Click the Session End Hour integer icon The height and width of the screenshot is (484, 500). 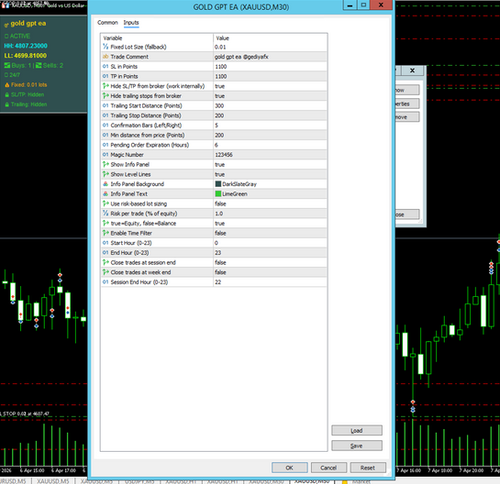click(106, 282)
